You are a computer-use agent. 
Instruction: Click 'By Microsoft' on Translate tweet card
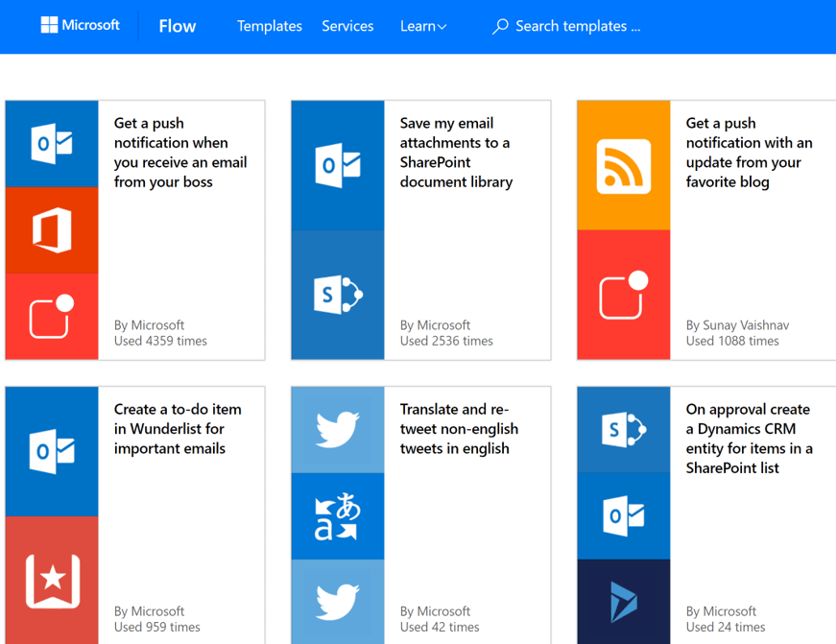coord(435,611)
